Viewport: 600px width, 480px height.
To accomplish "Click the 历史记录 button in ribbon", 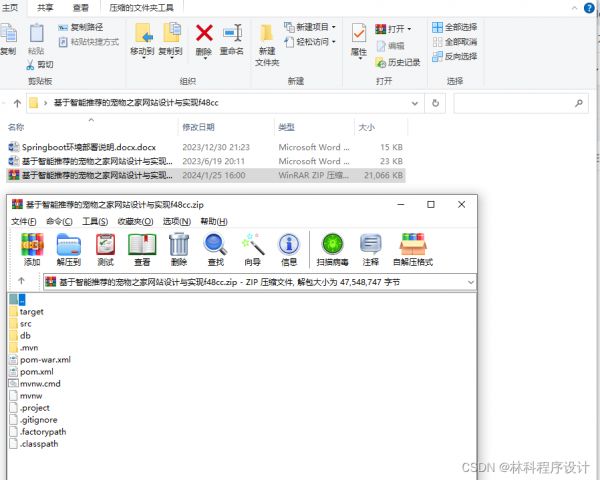I will pyautogui.click(x=397, y=62).
